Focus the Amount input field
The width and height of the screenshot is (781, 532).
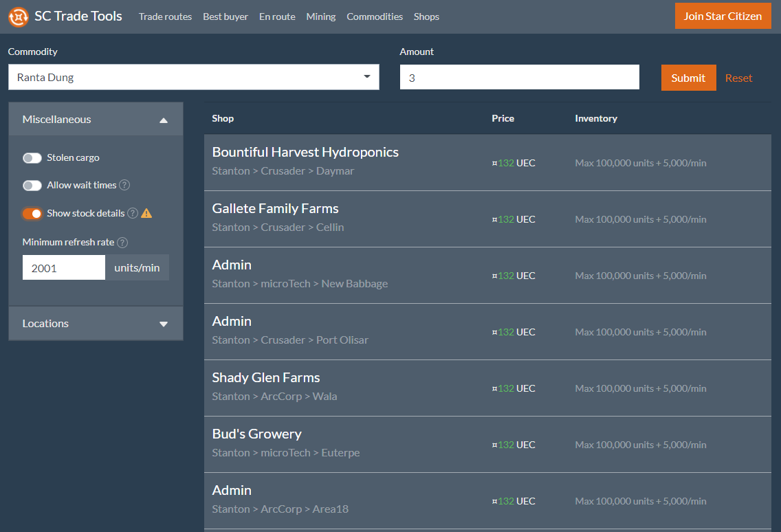[520, 77]
